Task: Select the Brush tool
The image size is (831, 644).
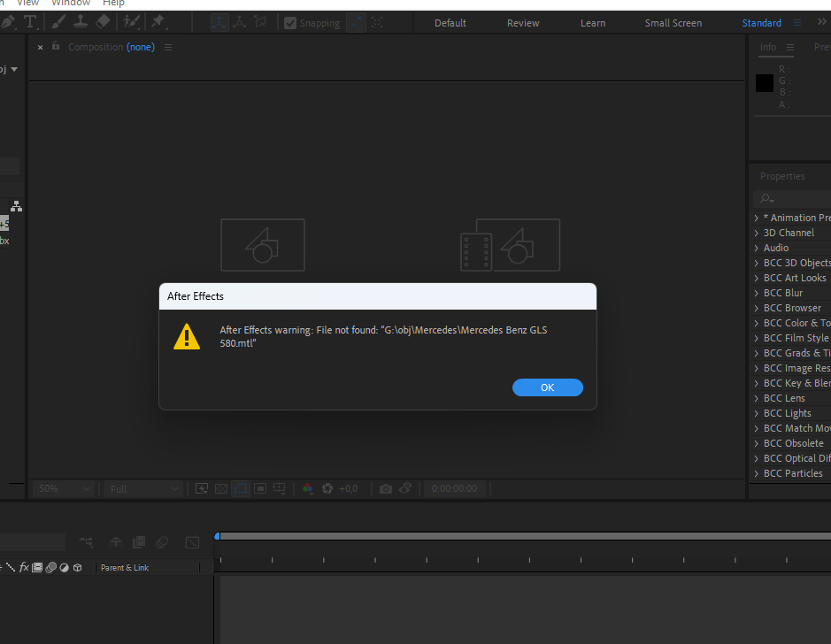Action: [58, 22]
